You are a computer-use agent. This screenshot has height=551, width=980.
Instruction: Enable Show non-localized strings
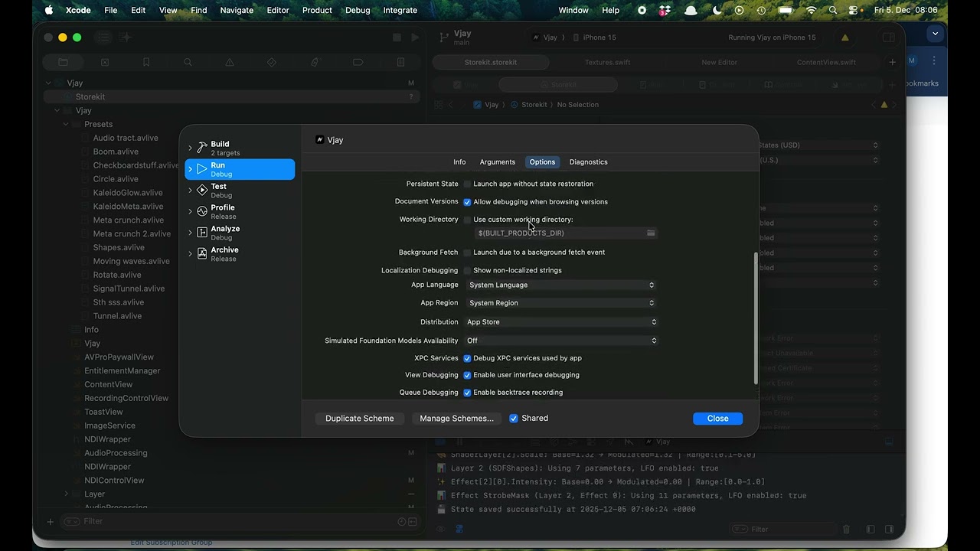tap(467, 270)
